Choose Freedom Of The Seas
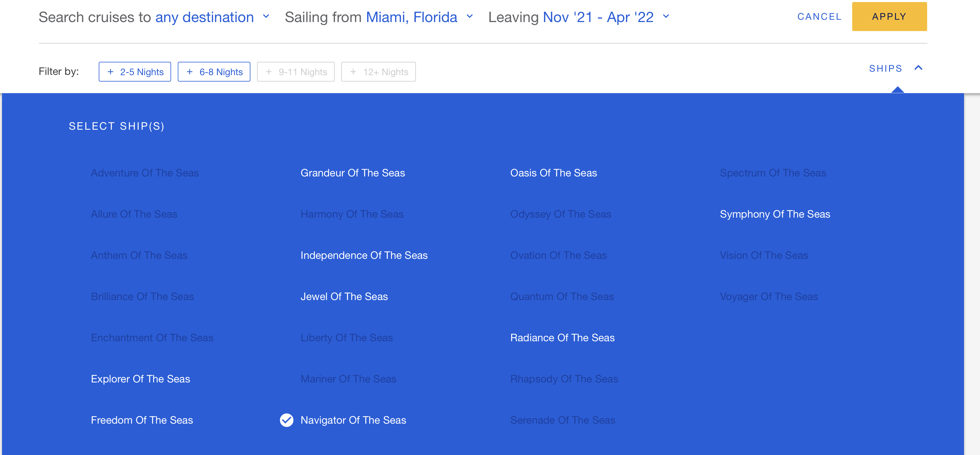 point(141,420)
